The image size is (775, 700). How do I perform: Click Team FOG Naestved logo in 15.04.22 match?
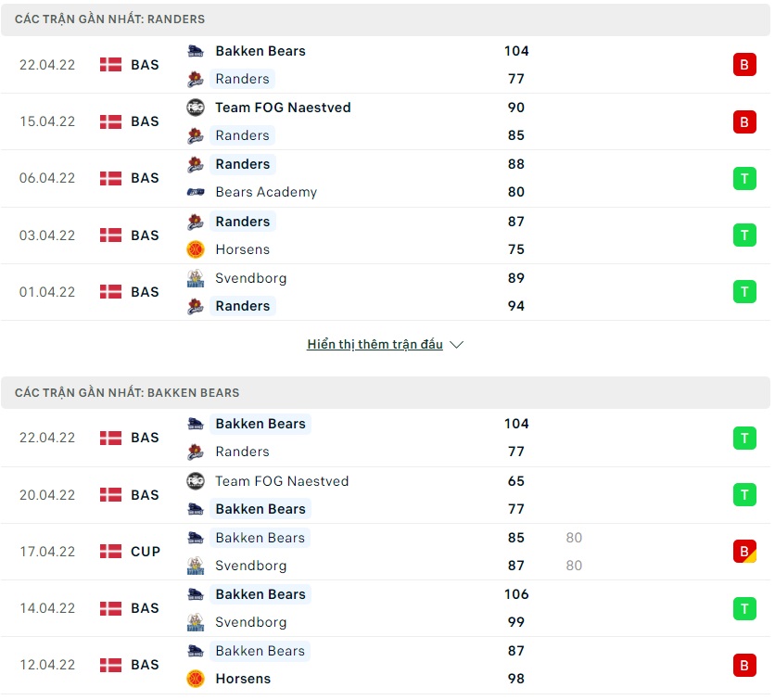click(196, 108)
